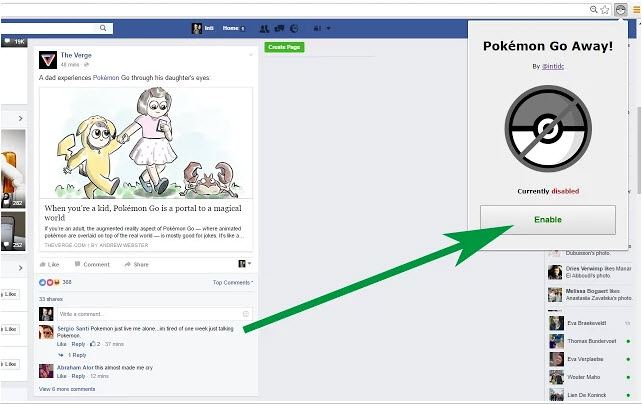Open the privacy shortcuts lock icon
Viewport: 642px width, 404px height.
coord(317,28)
